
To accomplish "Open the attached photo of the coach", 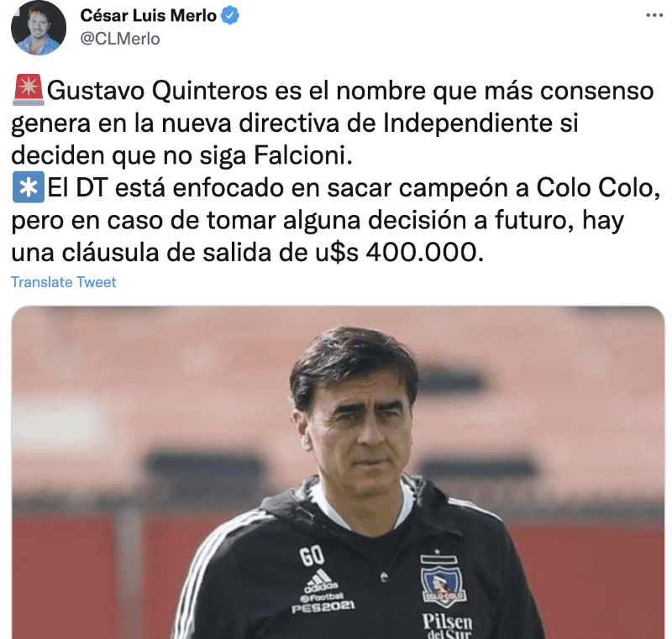I will point(339,473).
